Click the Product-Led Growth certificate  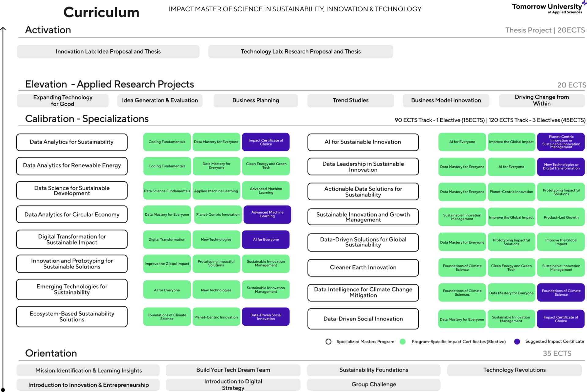[561, 217]
